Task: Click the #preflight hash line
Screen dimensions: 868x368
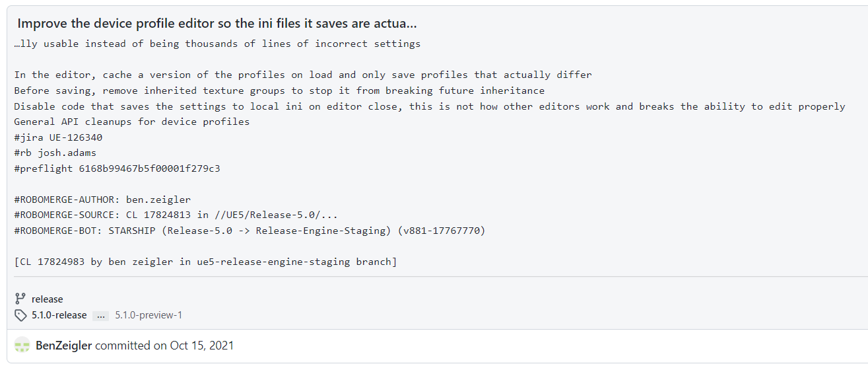Action: pos(117,168)
